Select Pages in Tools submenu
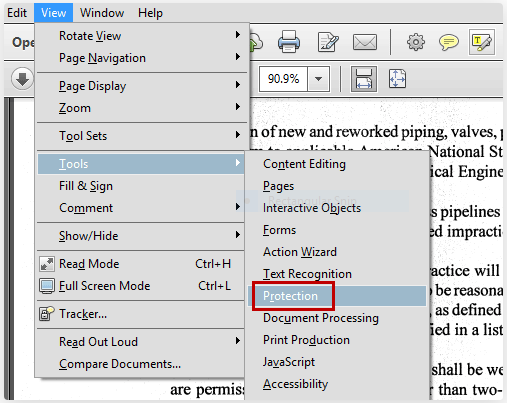Screen dimensions: 507x403 [x=337, y=186]
